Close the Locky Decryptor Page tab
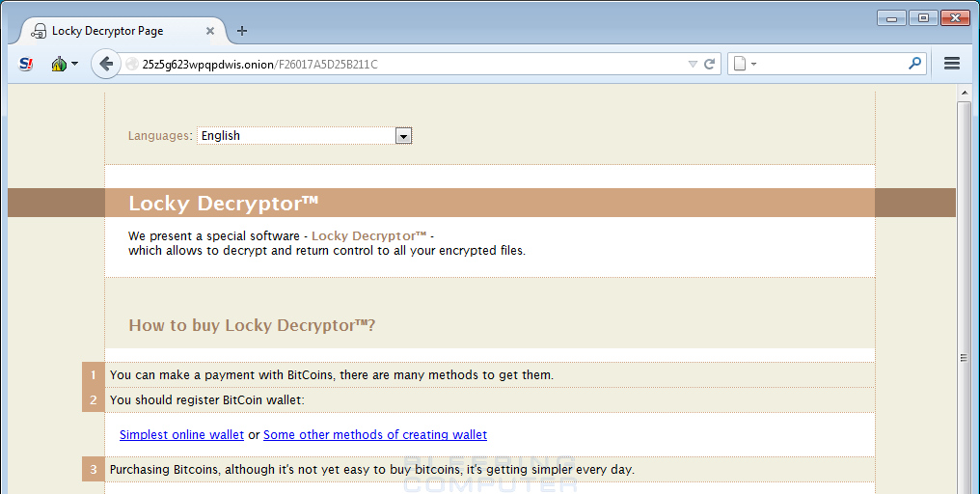980x494 pixels. (x=210, y=31)
